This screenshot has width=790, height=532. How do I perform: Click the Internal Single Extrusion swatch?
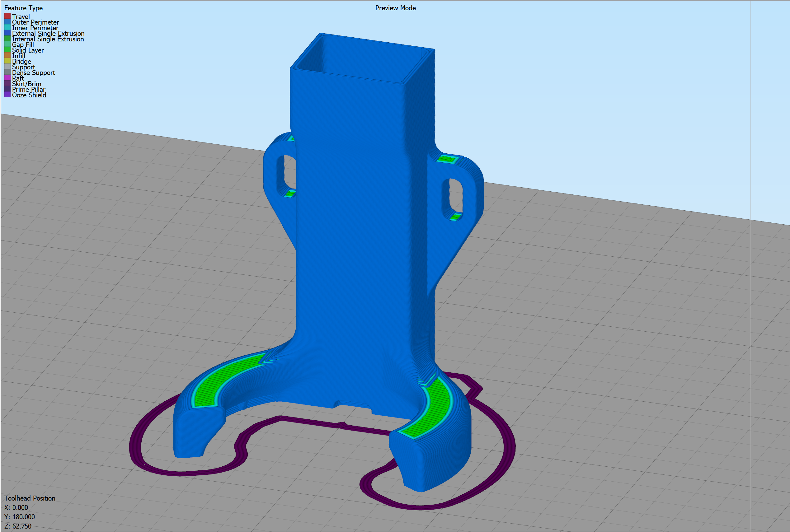(x=7, y=39)
